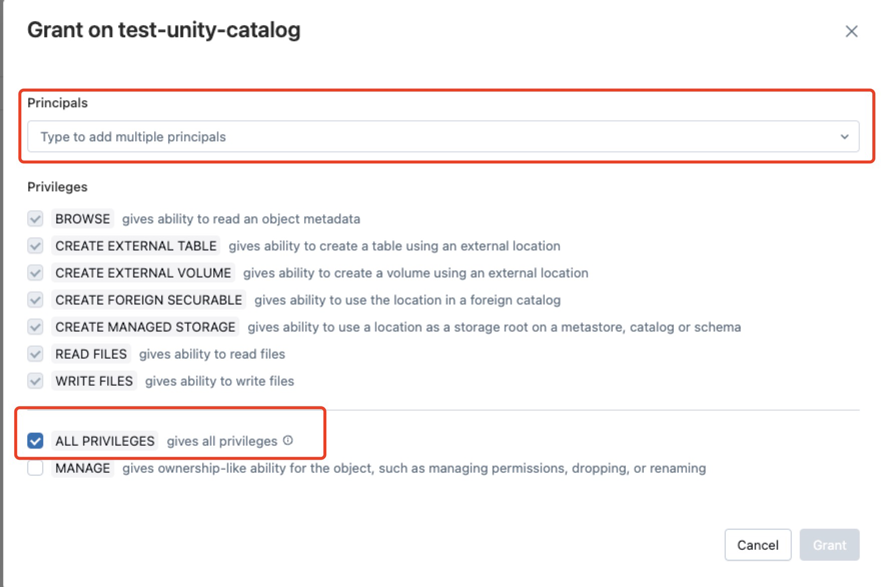Enable the WRITE FILES privilege
Image resolution: width=882 pixels, height=587 pixels.
(36, 380)
